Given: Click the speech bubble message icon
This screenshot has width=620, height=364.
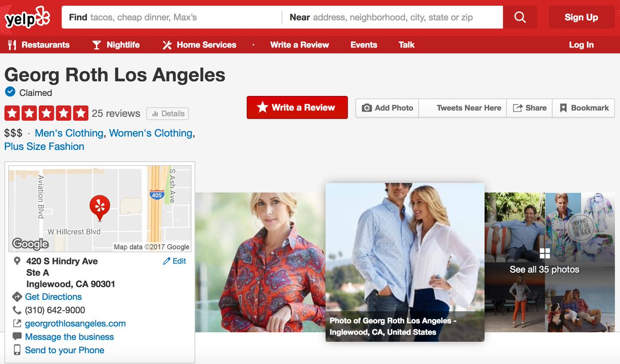Looking at the screenshot, I should pos(17,337).
